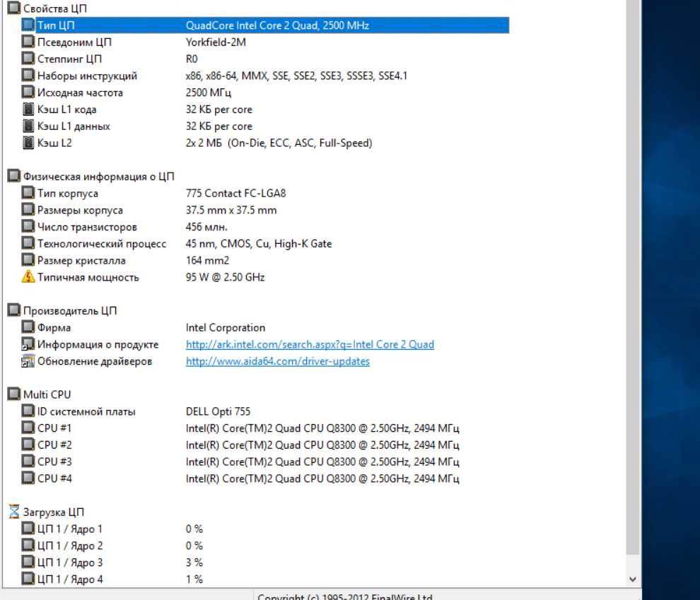Click the 'Кэш L2' row label
This screenshot has height=600, width=700.
54,143
